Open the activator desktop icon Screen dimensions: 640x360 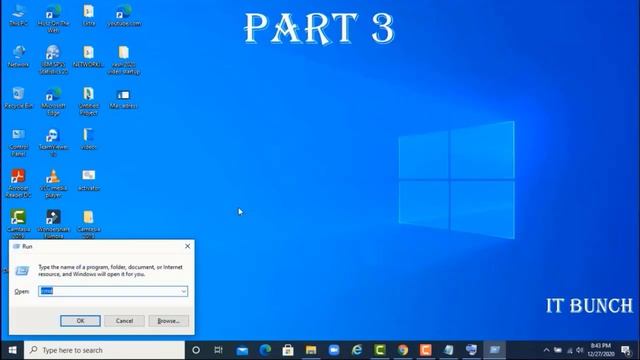(x=89, y=180)
